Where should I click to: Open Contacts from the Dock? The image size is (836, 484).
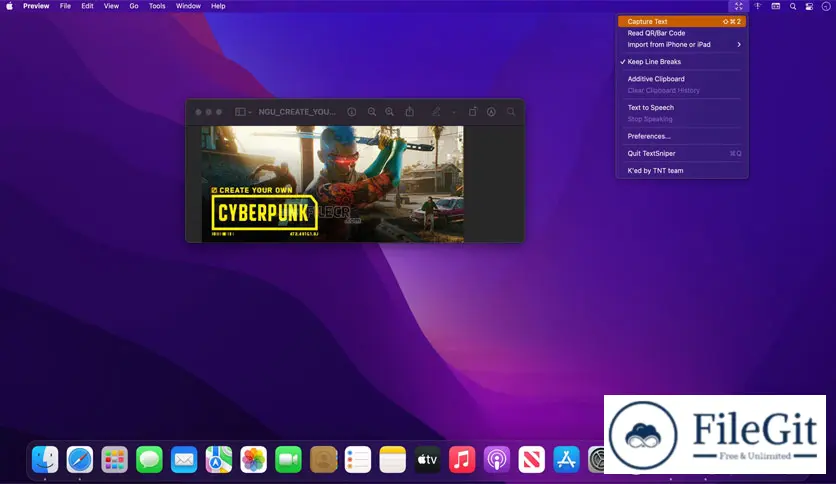point(323,459)
